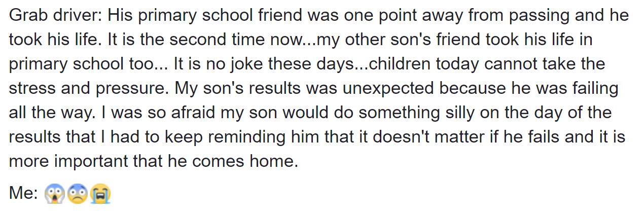The width and height of the screenshot is (644, 213).
Task: Place cursor on the word "stress"
Action: [31, 89]
